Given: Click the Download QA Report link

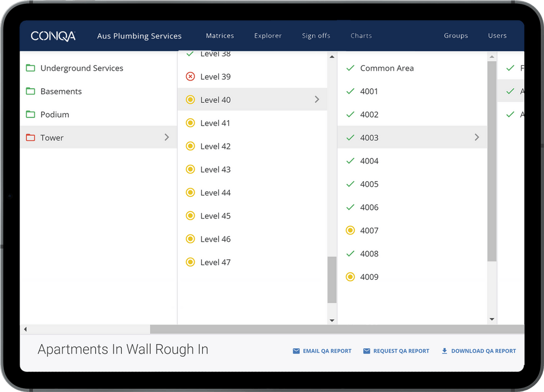Looking at the screenshot, I should pos(483,351).
